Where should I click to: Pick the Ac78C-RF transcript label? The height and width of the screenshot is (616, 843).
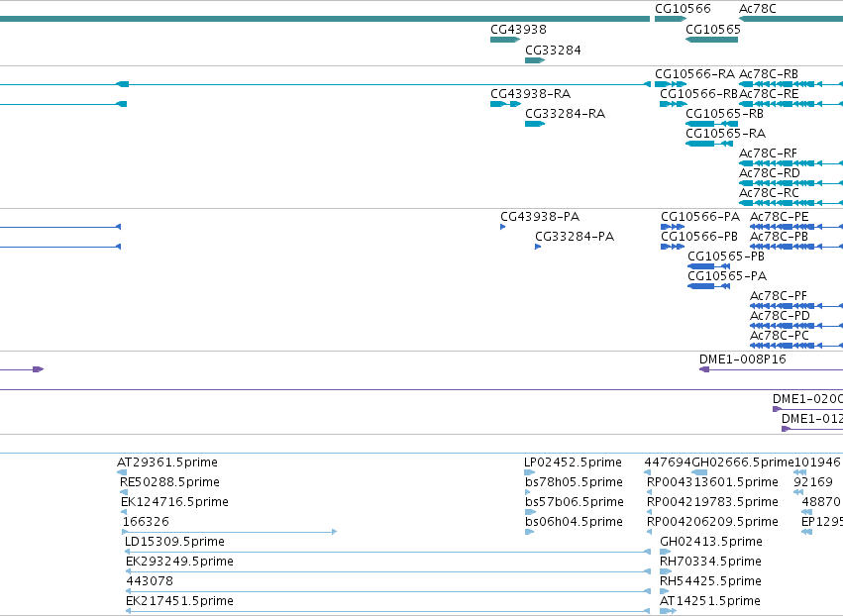769,154
